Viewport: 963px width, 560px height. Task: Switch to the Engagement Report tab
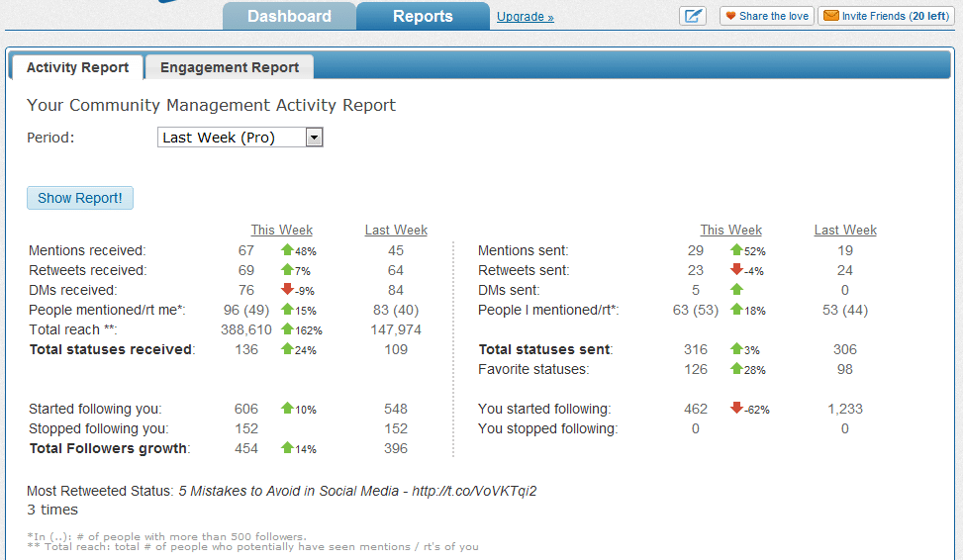tap(229, 67)
